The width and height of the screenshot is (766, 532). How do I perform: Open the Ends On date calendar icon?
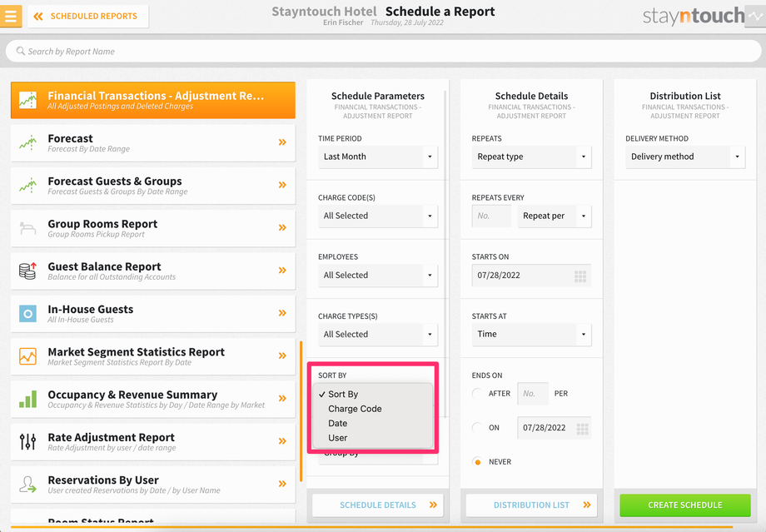tap(582, 429)
